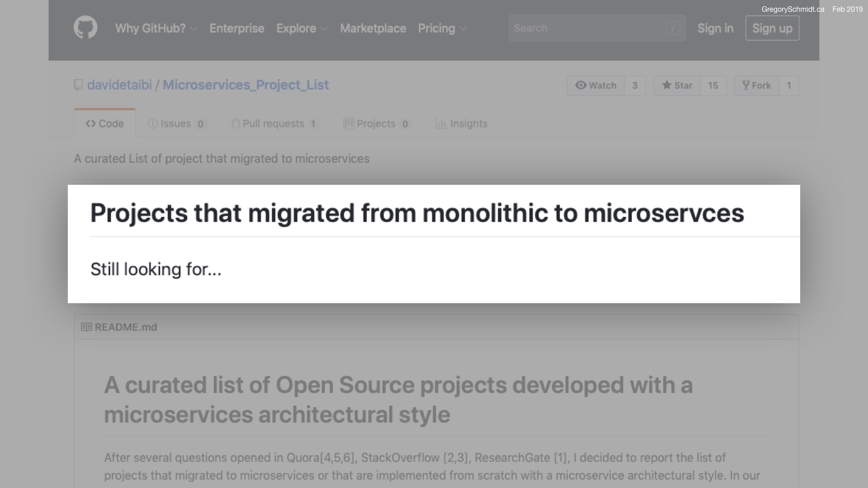
Task: View the forks count of 1
Action: pyautogui.click(x=789, y=85)
